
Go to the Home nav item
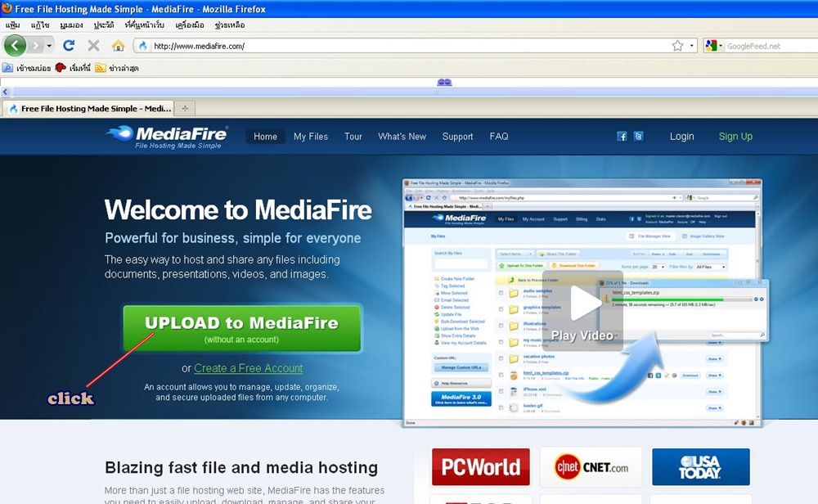click(x=266, y=137)
